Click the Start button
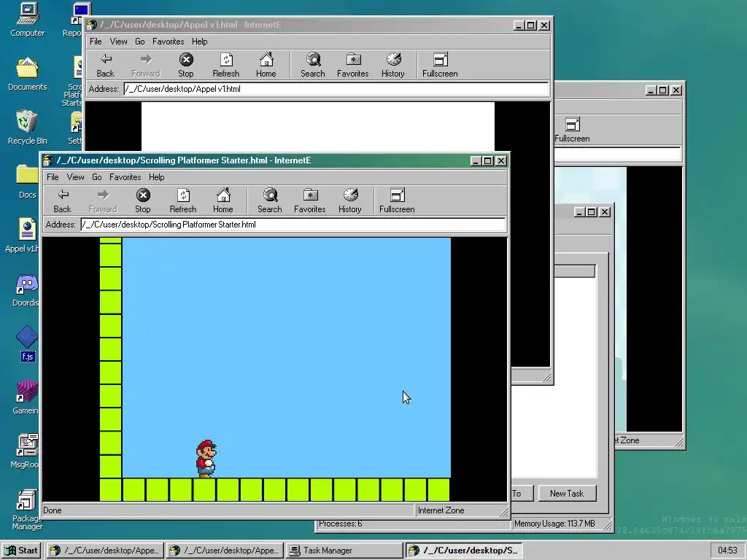Image resolution: width=747 pixels, height=560 pixels. point(21,551)
